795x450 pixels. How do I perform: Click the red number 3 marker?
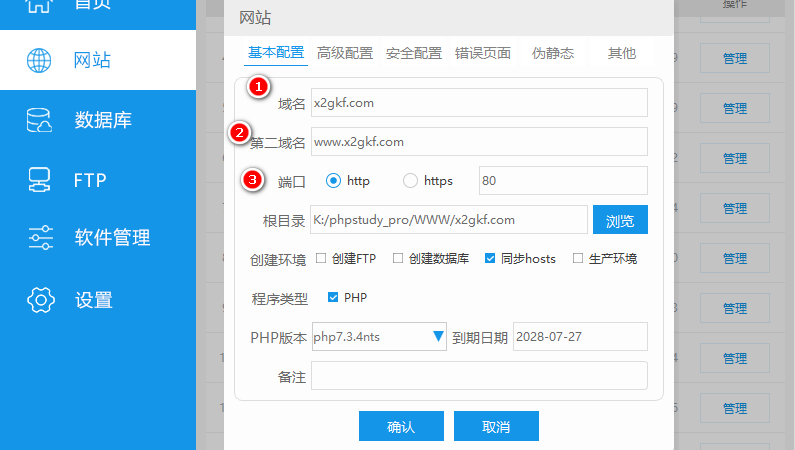pos(254,180)
